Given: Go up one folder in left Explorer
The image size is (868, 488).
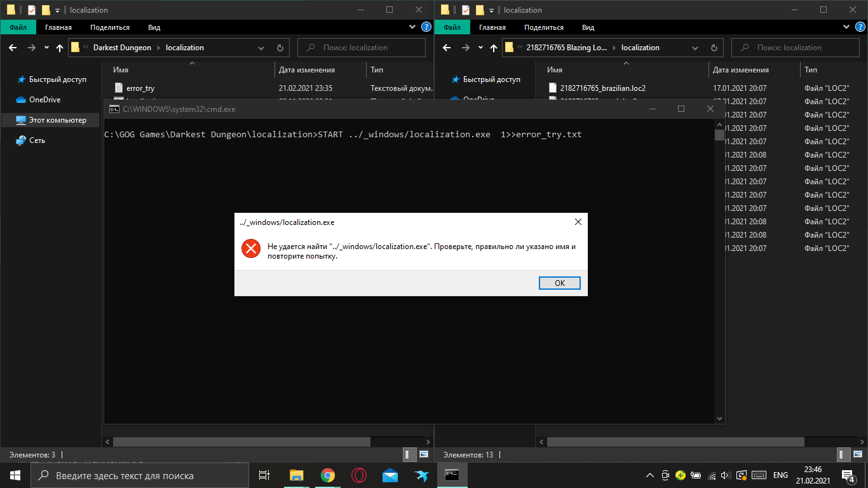Looking at the screenshot, I should point(60,48).
